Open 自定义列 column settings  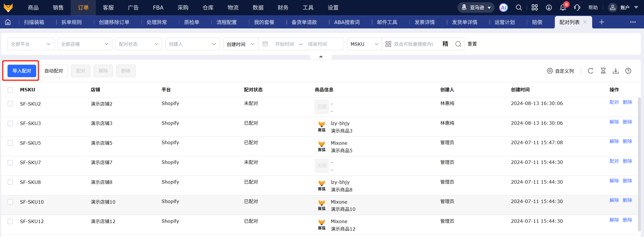pos(560,71)
